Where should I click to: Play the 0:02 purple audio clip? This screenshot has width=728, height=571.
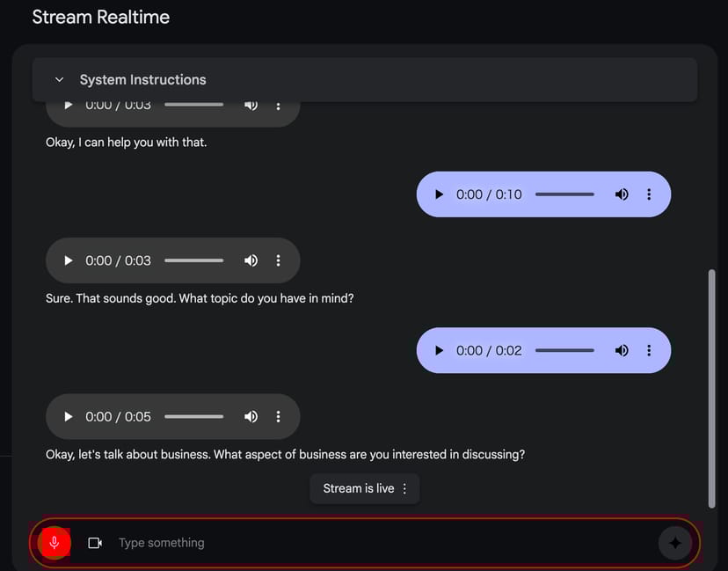pos(440,350)
